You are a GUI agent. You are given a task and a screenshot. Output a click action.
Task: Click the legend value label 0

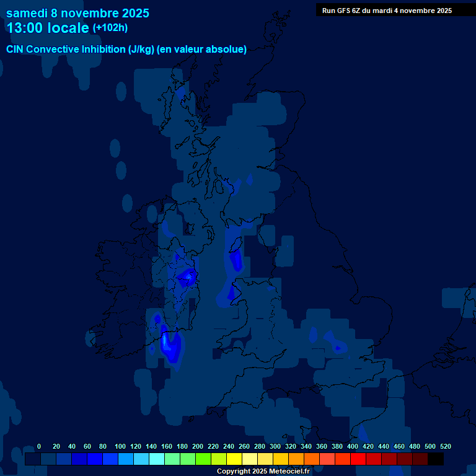click(x=39, y=446)
